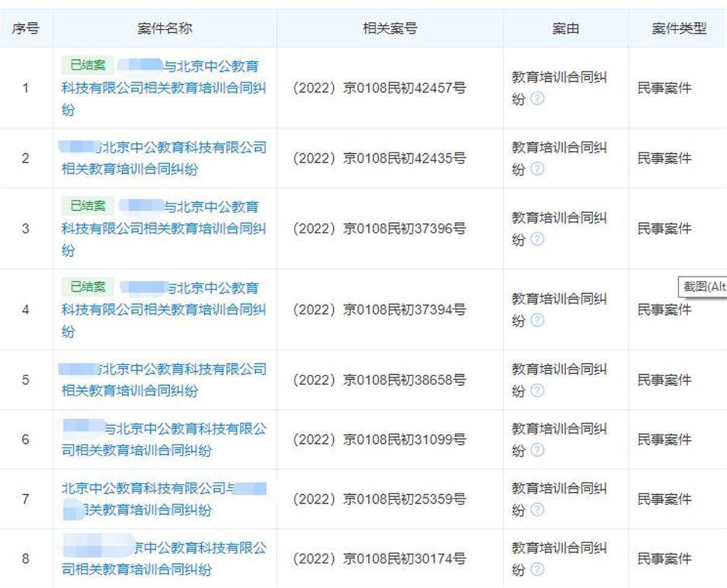Click sequence number 3 cell

click(x=25, y=229)
